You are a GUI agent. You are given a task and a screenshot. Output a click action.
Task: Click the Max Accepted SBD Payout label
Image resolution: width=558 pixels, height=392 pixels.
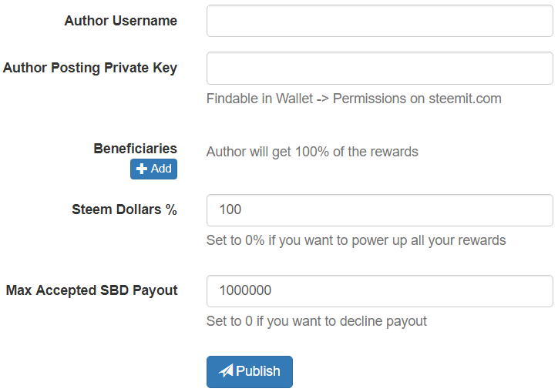92,290
